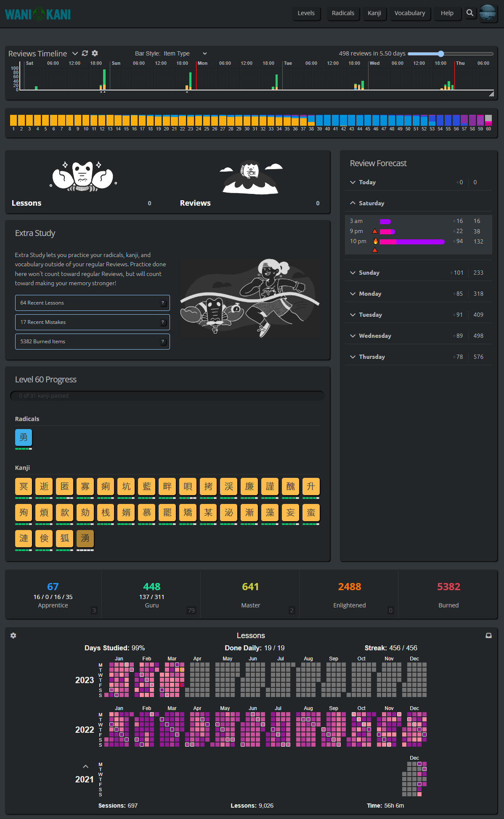Open the Vocabulary menu
504x819 pixels.
pyautogui.click(x=410, y=13)
